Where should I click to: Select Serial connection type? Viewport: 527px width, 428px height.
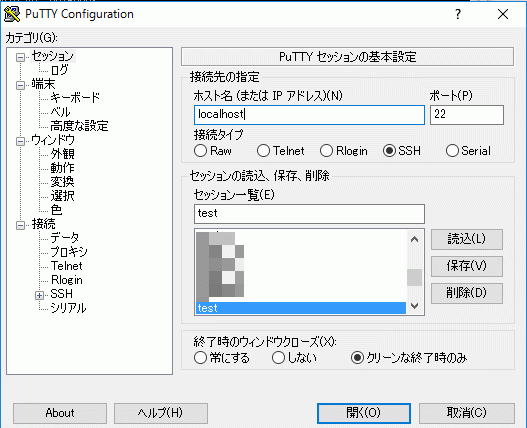tap(452, 151)
